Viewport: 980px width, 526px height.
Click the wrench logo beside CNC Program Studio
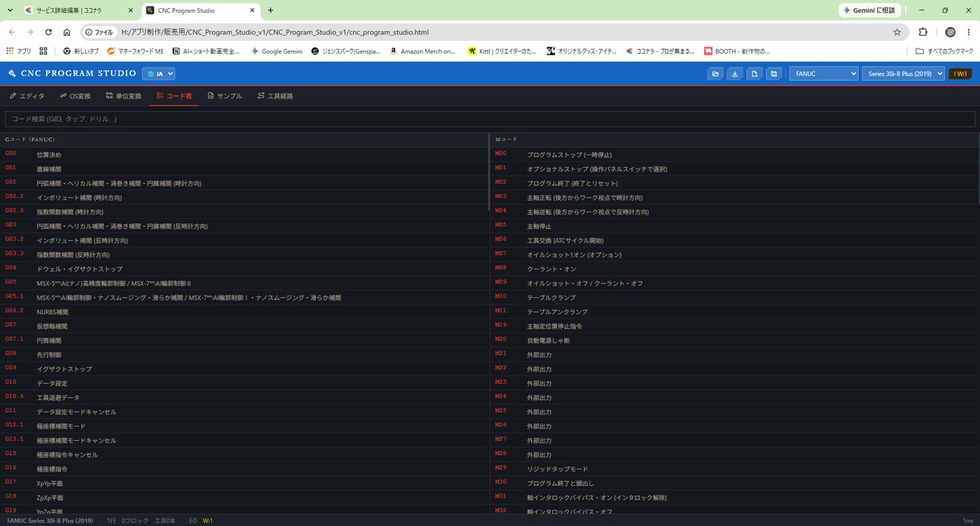[x=12, y=73]
